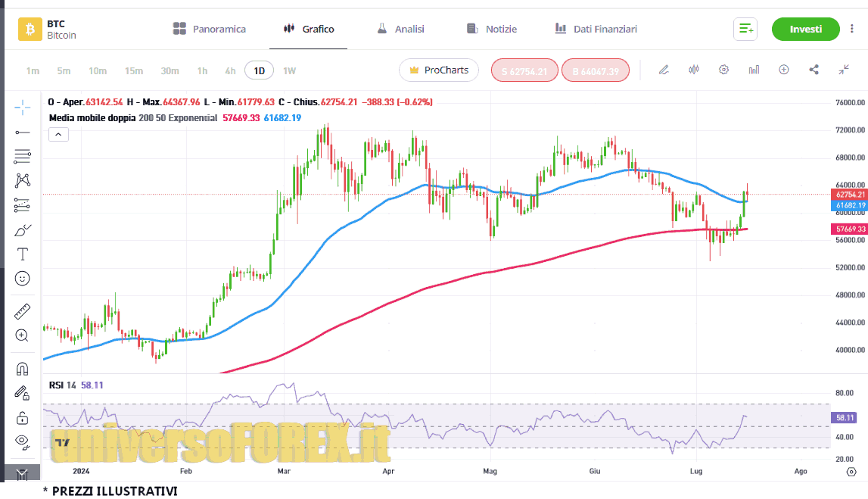Toggle magnet snap mode
The height and width of the screenshot is (499, 868).
tap(22, 369)
